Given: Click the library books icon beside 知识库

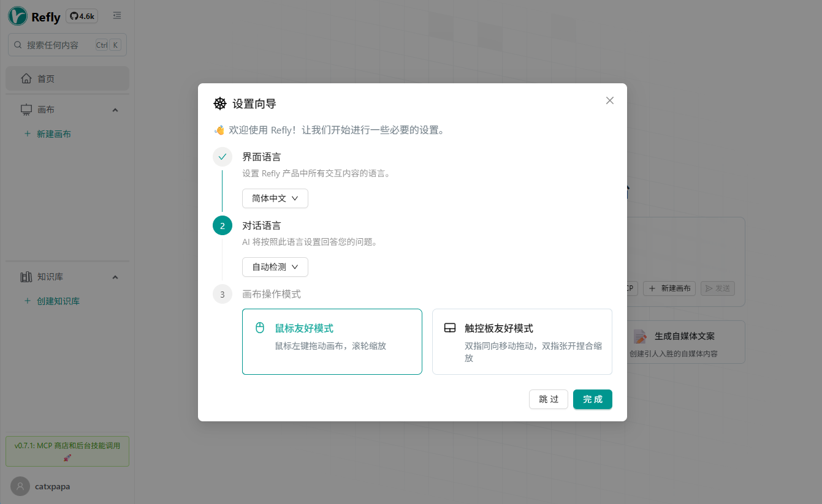Looking at the screenshot, I should click(x=26, y=277).
